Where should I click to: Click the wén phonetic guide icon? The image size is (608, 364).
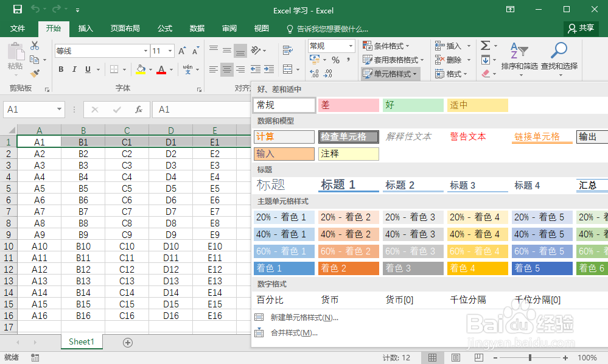coord(187,69)
